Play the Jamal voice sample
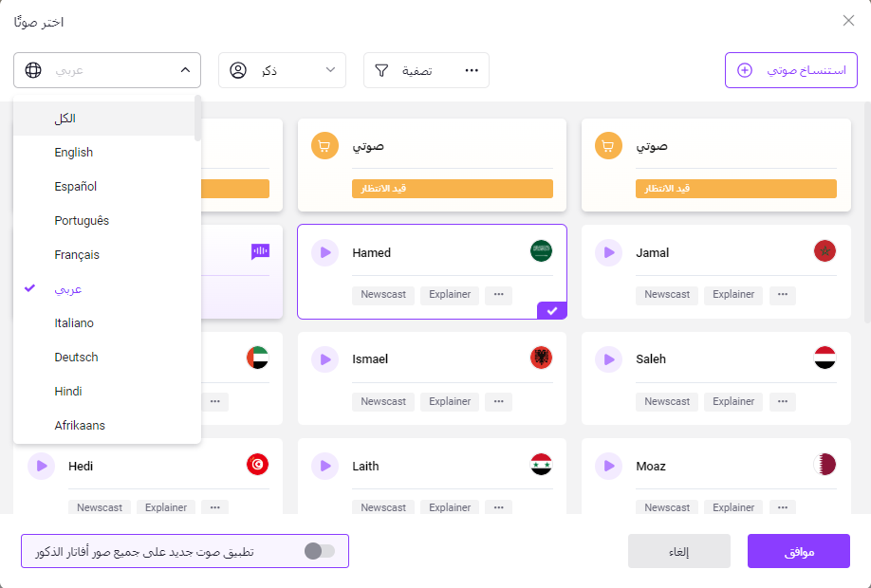The height and width of the screenshot is (588, 871). pyautogui.click(x=609, y=252)
